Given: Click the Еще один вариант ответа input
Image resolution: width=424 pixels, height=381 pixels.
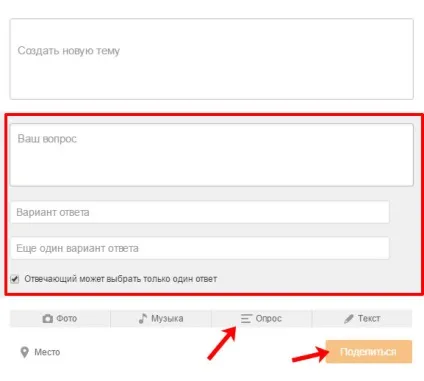Looking at the screenshot, I should (x=200, y=248).
